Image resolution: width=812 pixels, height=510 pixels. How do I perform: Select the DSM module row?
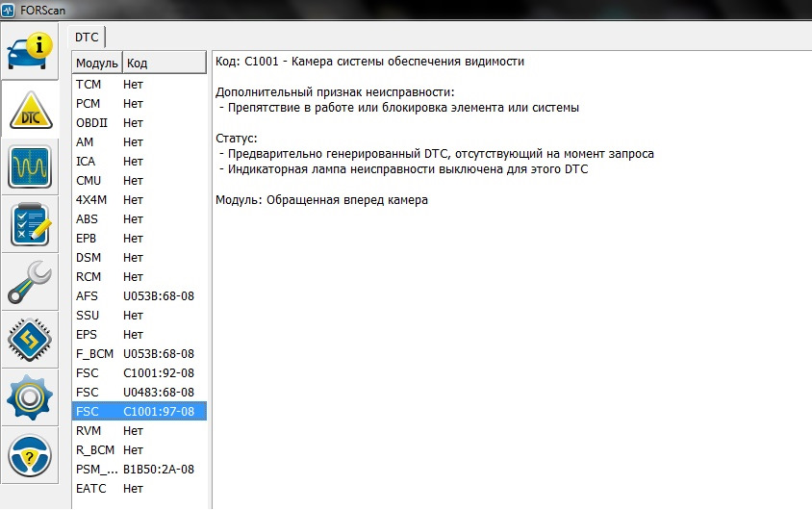140,257
